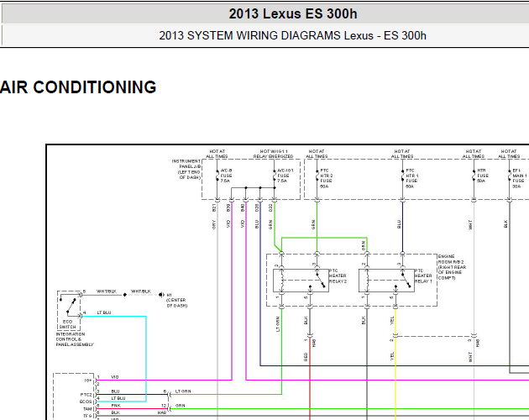The height and width of the screenshot is (420, 529).
Task: Click the 'PTC HTR 2 FUSE 50A' label
Action: pyautogui.click(x=326, y=178)
